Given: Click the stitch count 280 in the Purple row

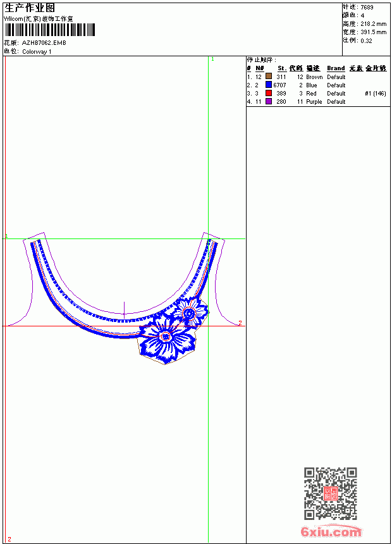Looking at the screenshot, I should (x=281, y=102).
